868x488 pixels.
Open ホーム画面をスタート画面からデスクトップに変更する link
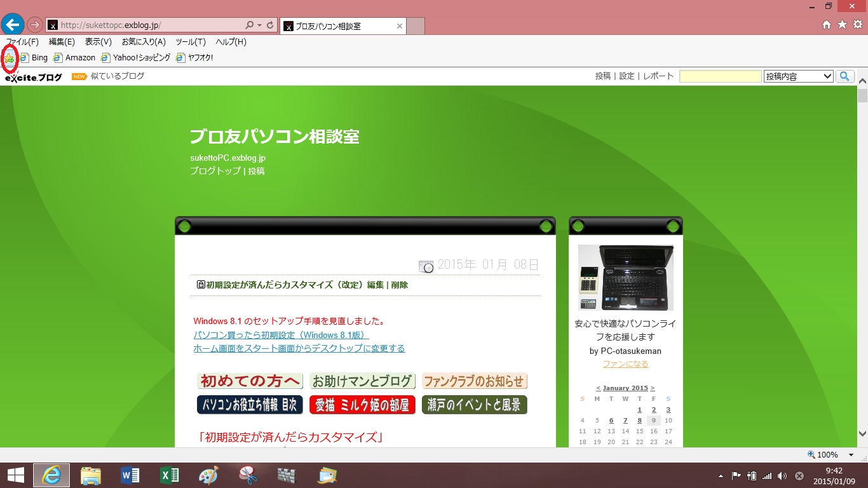[299, 348]
